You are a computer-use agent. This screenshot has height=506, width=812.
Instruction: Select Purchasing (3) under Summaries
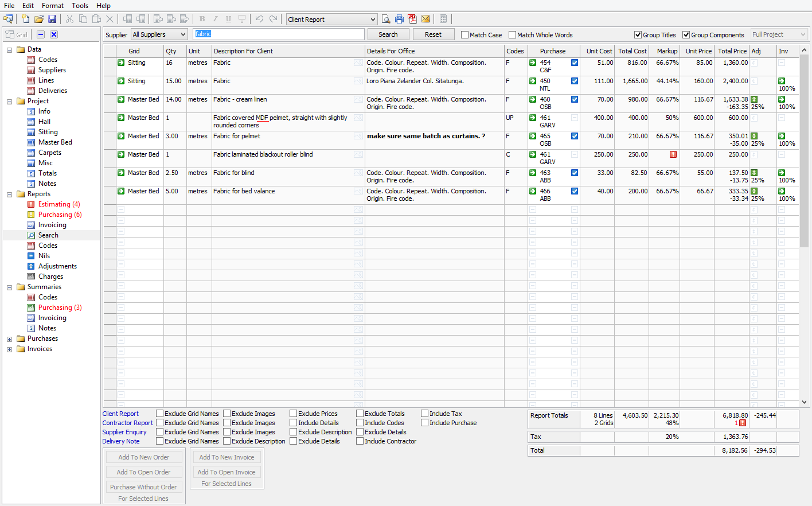60,308
